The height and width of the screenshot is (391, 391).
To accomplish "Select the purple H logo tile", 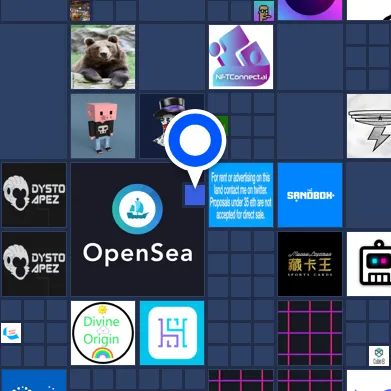I will (x=172, y=333).
